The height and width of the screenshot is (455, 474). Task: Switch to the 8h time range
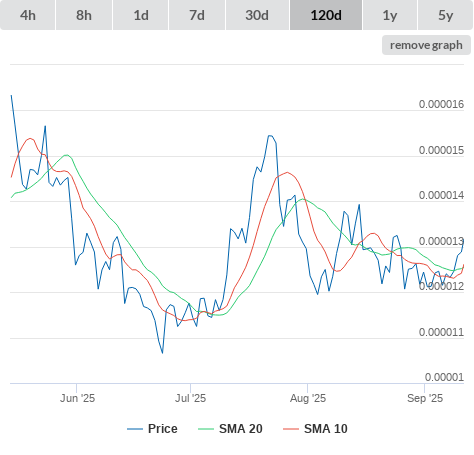84,15
